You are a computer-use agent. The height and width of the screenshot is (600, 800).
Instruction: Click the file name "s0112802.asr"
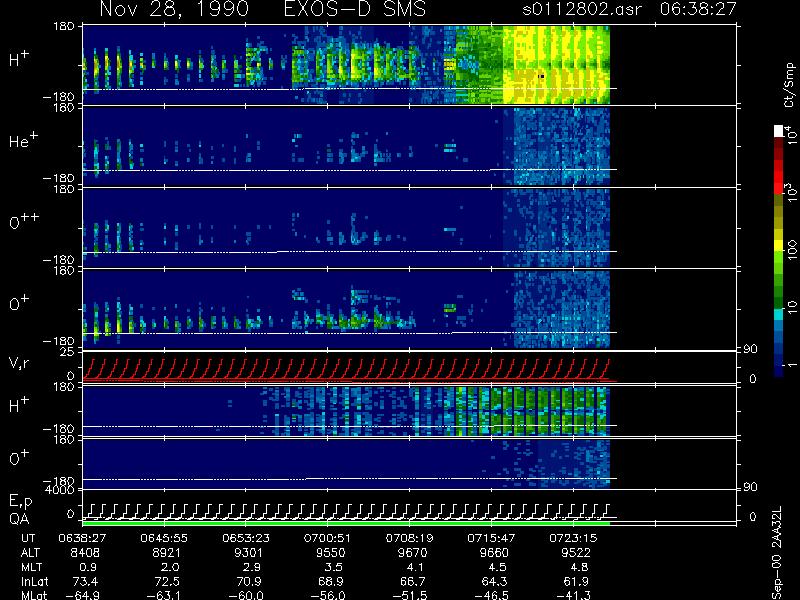[582, 9]
